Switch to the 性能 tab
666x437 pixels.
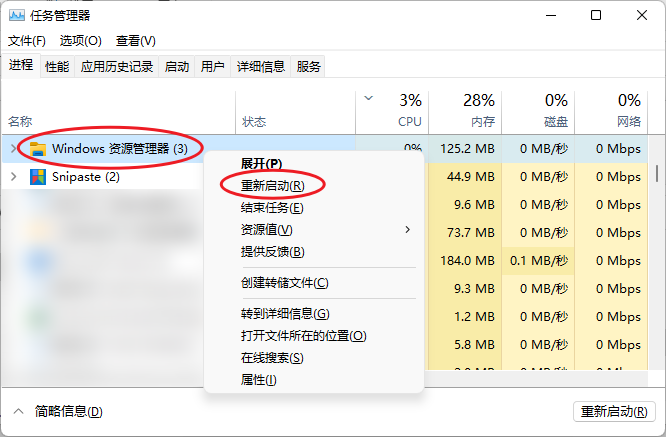click(x=57, y=67)
